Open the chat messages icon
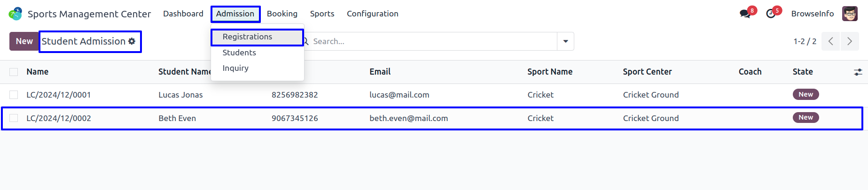Viewport: 868px width, 190px height. coord(745,14)
